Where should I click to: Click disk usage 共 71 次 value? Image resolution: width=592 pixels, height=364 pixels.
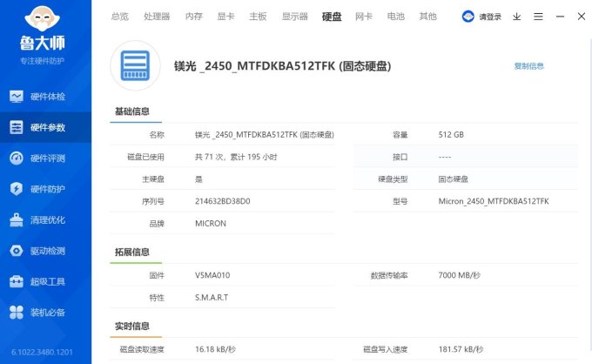(x=236, y=157)
